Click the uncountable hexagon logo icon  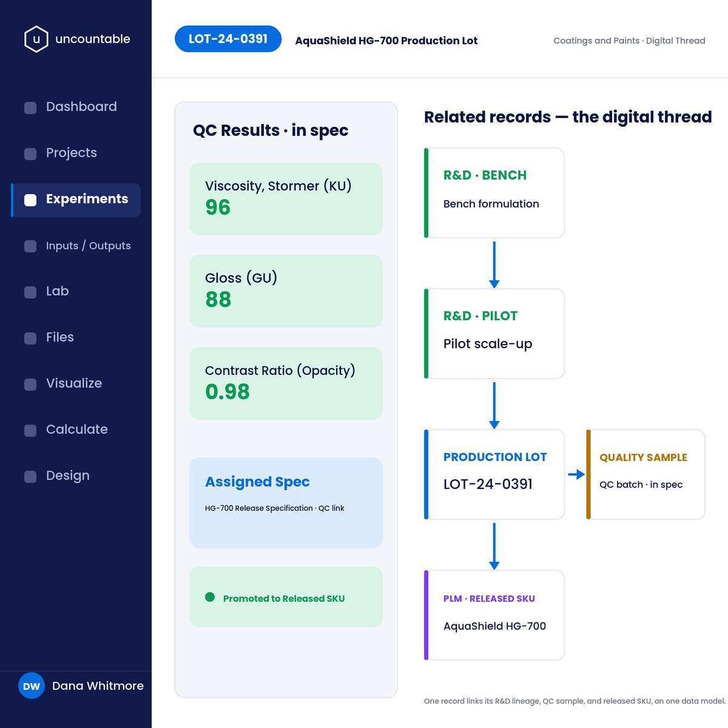tap(36, 39)
